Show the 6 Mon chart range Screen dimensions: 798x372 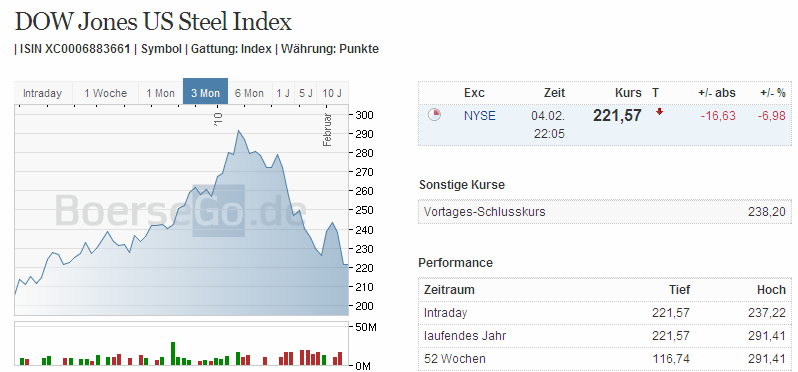click(250, 94)
